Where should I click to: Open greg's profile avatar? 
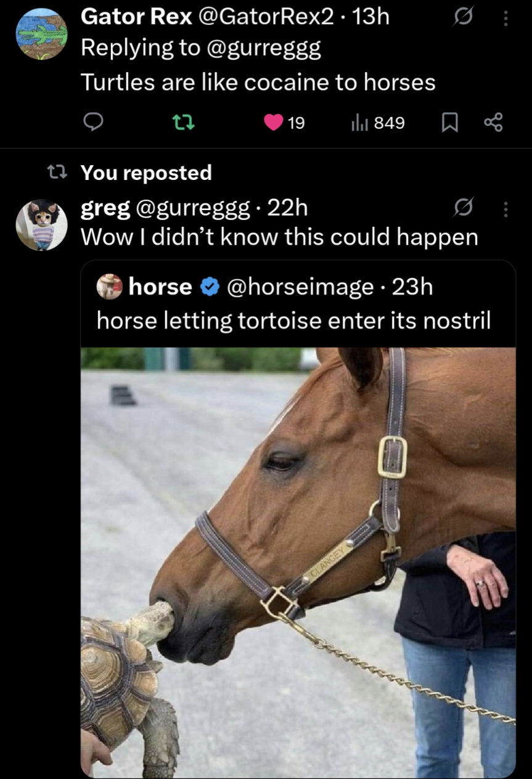tap(41, 224)
